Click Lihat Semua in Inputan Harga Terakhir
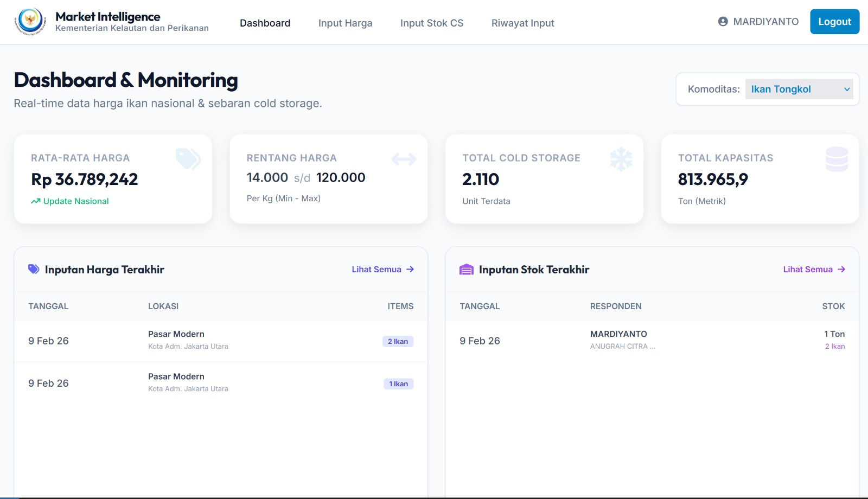The height and width of the screenshot is (499, 868). click(383, 269)
